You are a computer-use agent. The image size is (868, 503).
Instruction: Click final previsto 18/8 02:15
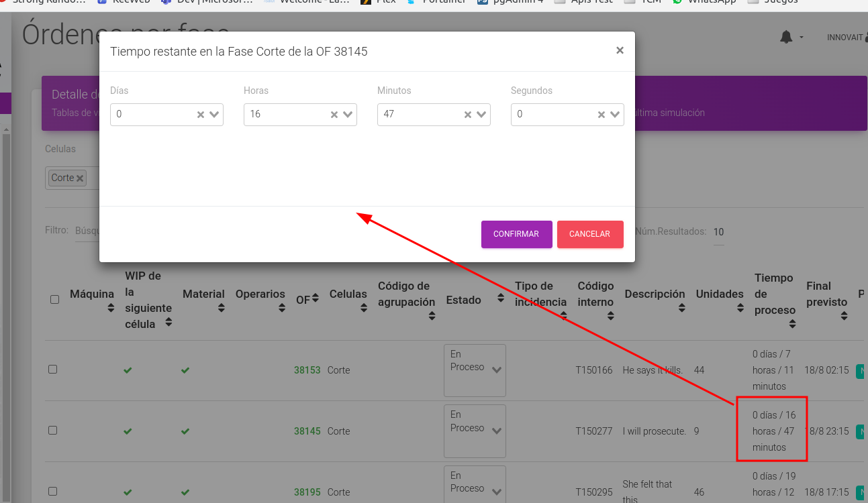(827, 370)
